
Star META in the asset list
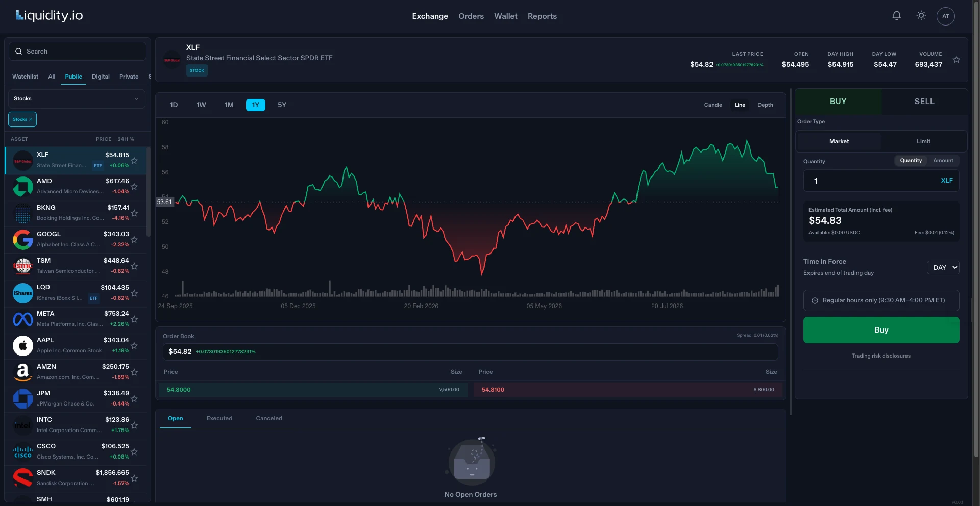pyautogui.click(x=134, y=319)
